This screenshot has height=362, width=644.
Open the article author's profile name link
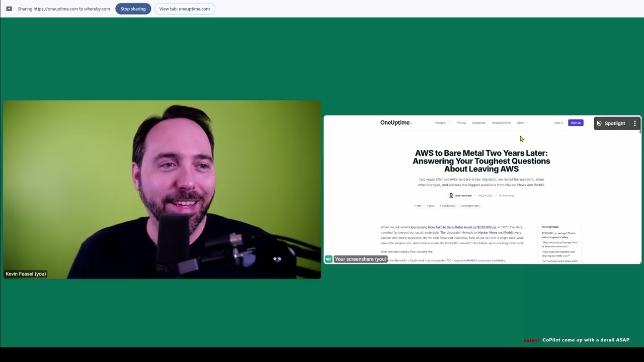pyautogui.click(x=463, y=196)
